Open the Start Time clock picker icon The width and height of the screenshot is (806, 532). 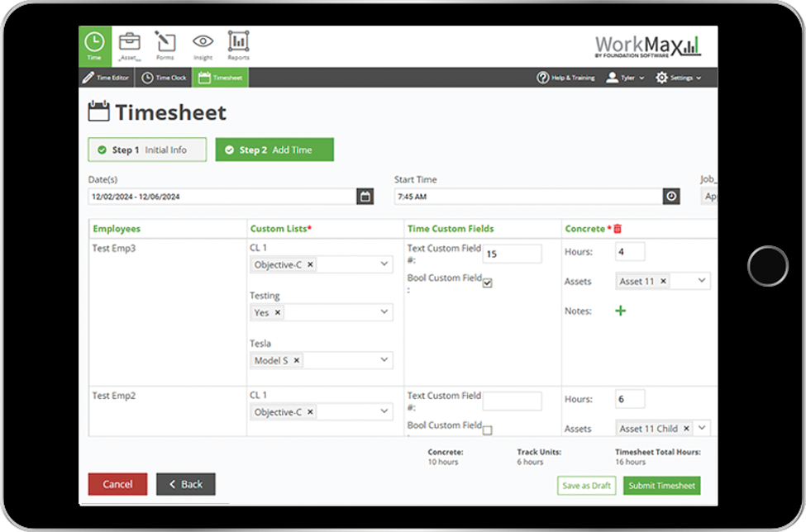point(671,196)
